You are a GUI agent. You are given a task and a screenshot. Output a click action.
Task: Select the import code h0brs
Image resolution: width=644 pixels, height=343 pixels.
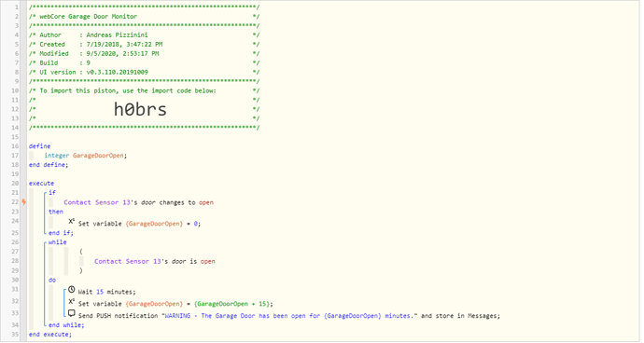click(140, 110)
